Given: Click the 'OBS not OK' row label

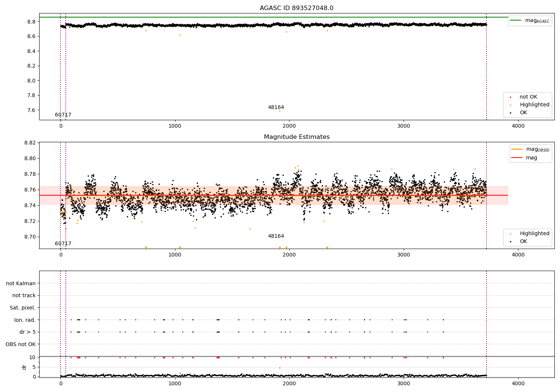Looking at the screenshot, I should pos(21,345).
